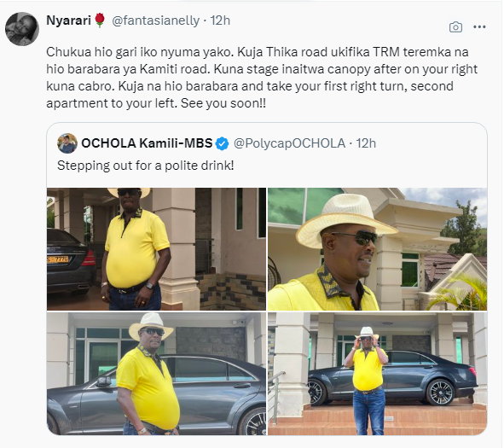The width and height of the screenshot is (504, 448).
Task: Open the 'Stepping out for a polite drink!' quoted tweet
Action: [146, 166]
